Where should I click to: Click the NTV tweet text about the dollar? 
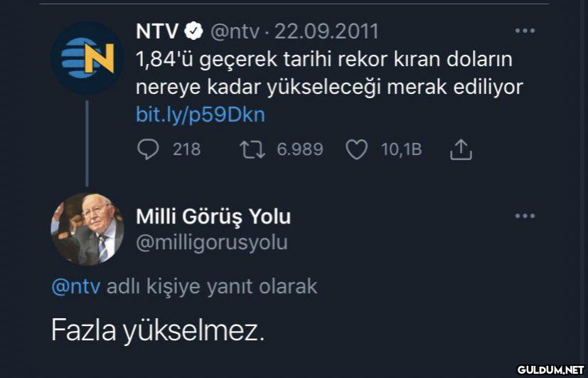pyautogui.click(x=328, y=73)
